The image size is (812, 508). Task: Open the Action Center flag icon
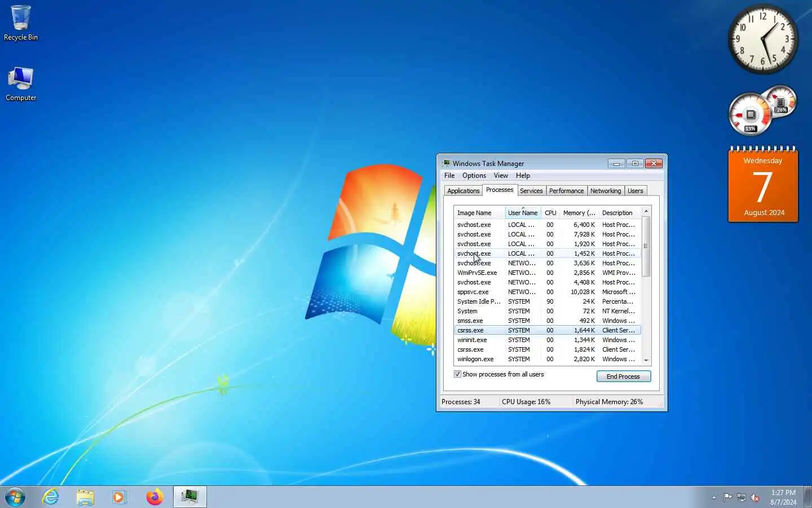click(x=727, y=497)
